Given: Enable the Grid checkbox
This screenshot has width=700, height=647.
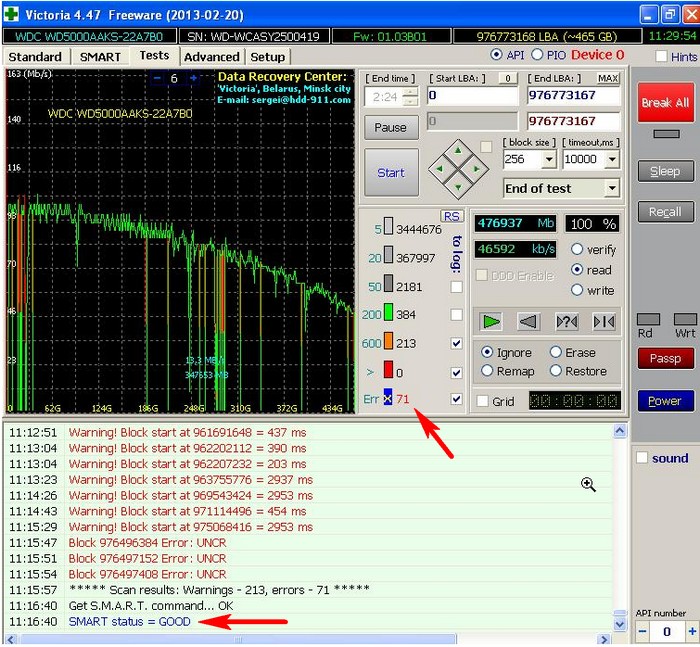Looking at the screenshot, I should tap(483, 401).
